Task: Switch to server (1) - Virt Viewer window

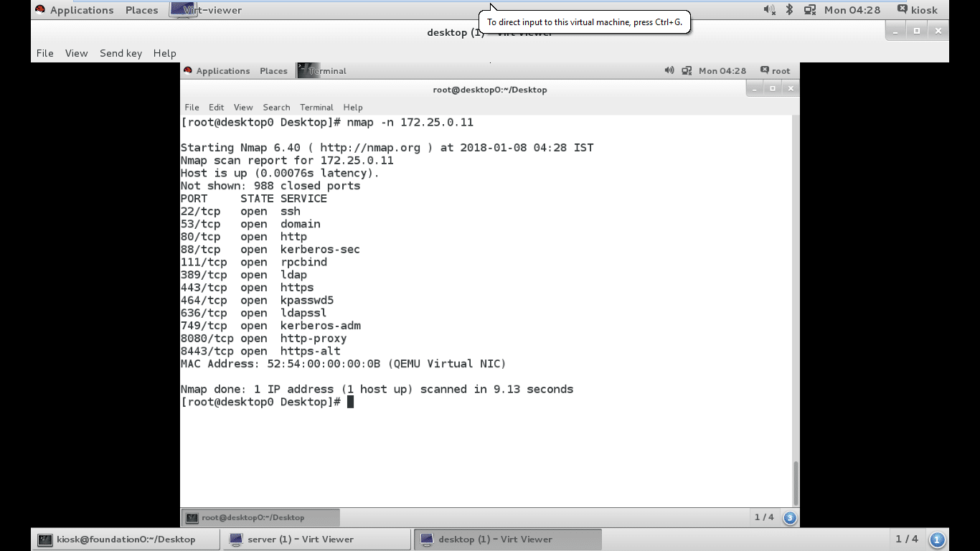Action: tap(317, 540)
